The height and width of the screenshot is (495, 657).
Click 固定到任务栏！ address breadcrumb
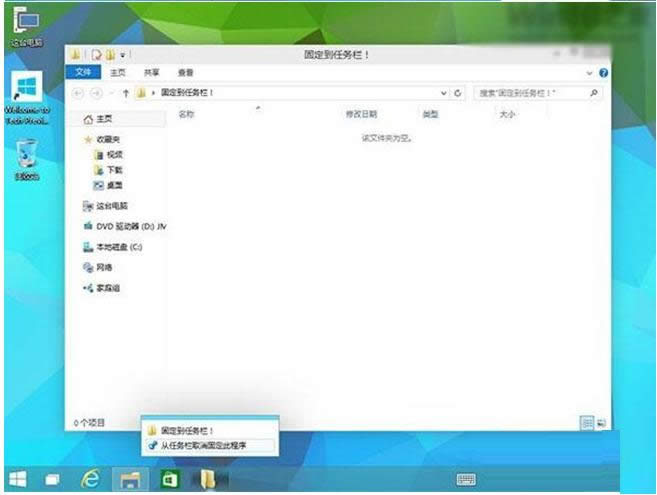coord(187,93)
